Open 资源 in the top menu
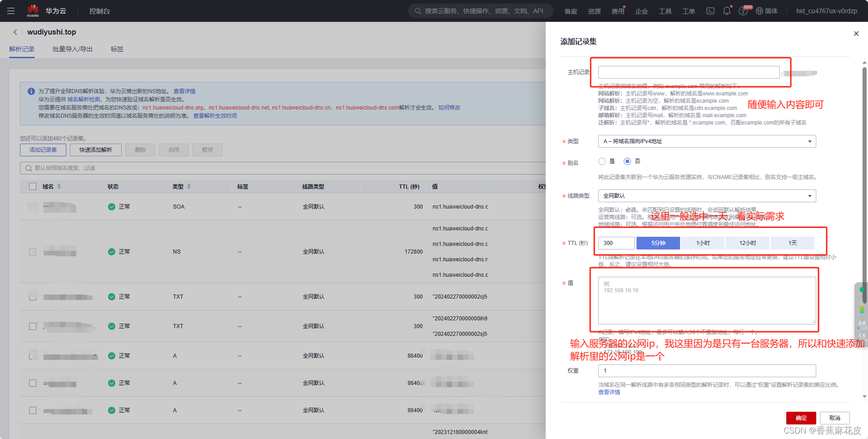This screenshot has width=868, height=439. [x=594, y=11]
